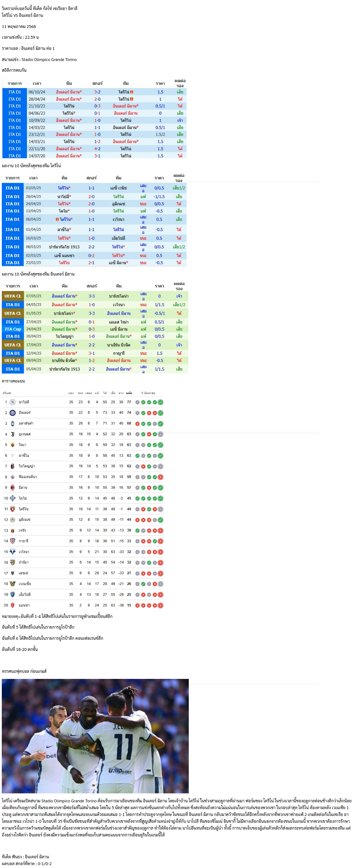Screen dimensions: 356x868
Task: Select the Lecce crest in rank 17
Action: click(13, 573)
